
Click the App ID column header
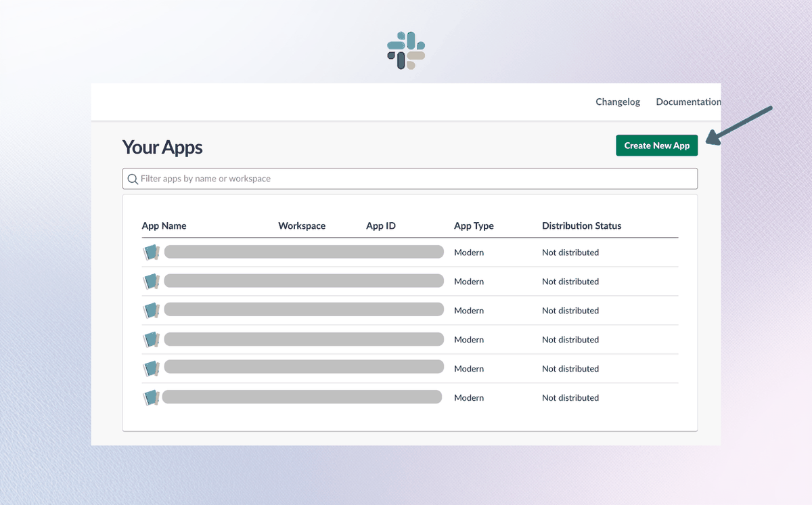coord(381,226)
